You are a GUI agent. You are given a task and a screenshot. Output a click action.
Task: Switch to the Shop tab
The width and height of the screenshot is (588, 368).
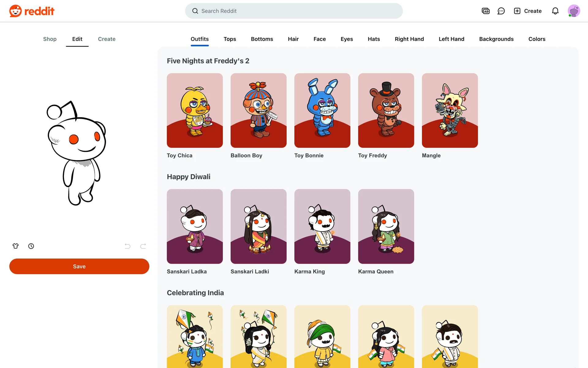coord(50,39)
